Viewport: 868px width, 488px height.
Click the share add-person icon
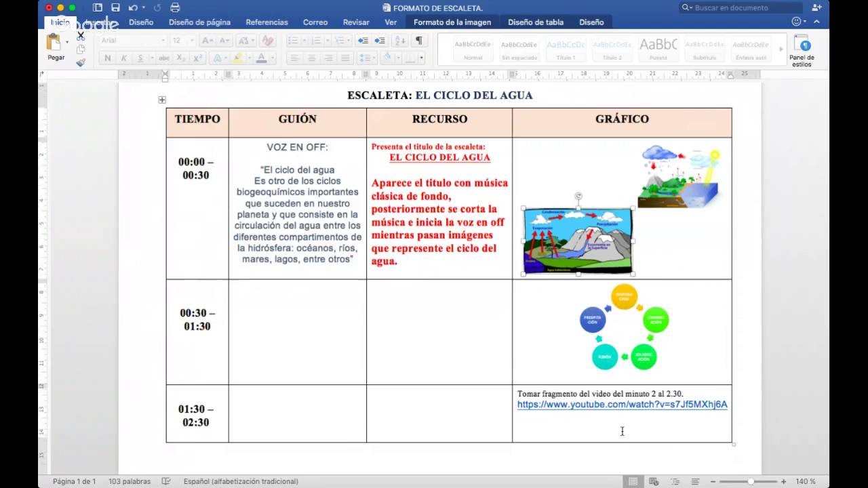pyautogui.click(x=816, y=7)
